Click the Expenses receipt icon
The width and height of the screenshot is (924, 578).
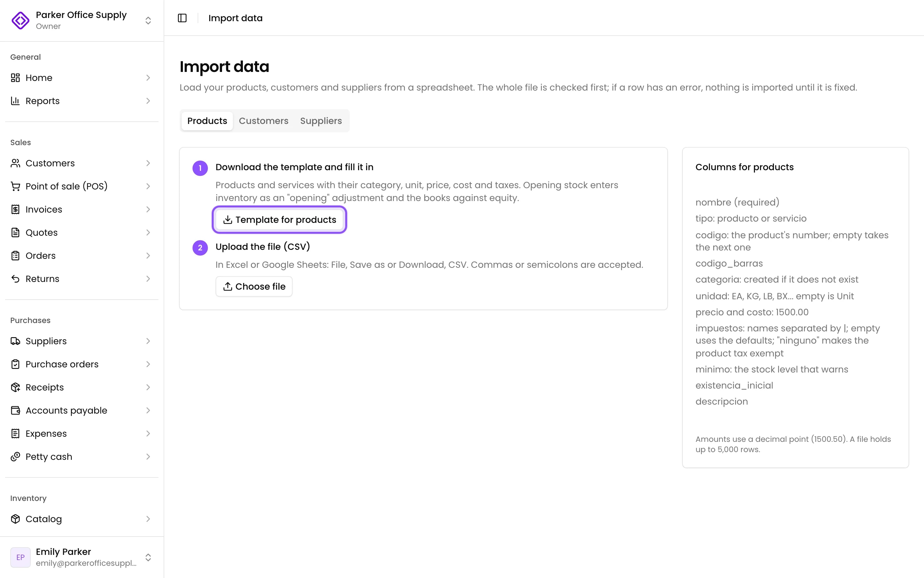[x=15, y=433]
